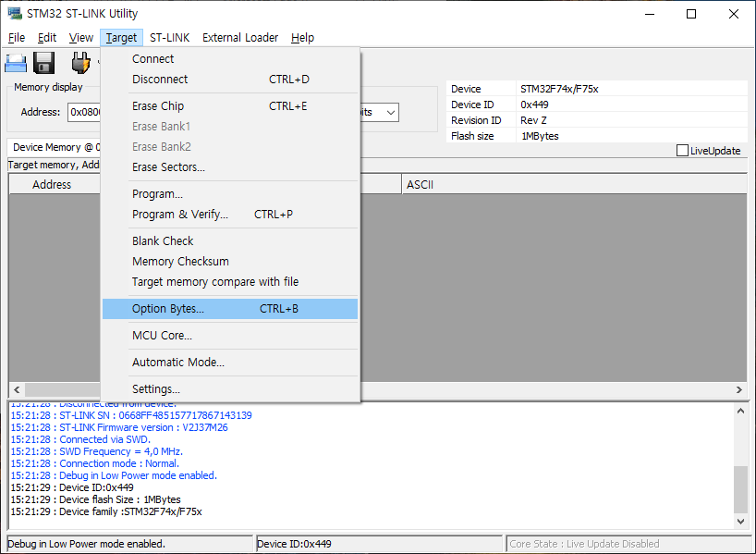The width and height of the screenshot is (756, 554).
Task: Click the Address column header
Action: [55, 184]
